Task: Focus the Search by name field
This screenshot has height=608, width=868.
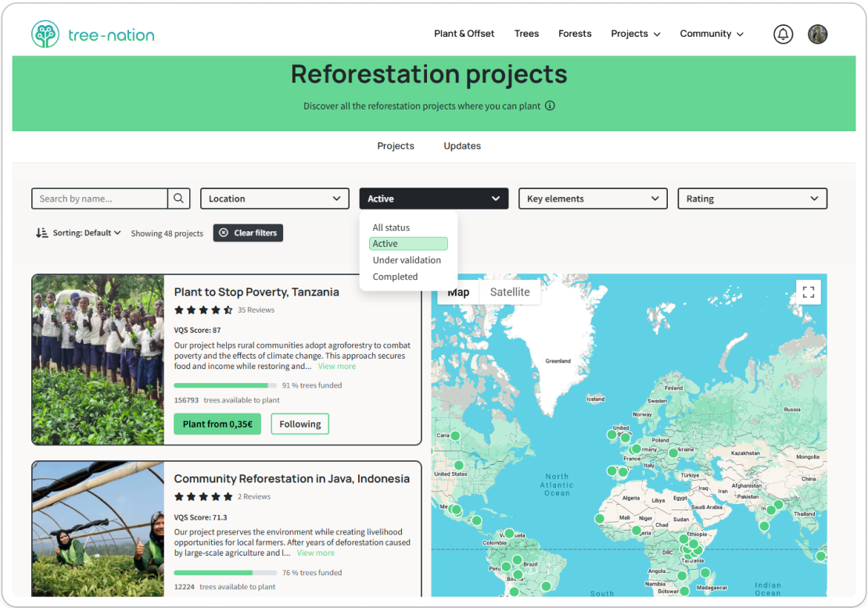Action: tap(99, 198)
